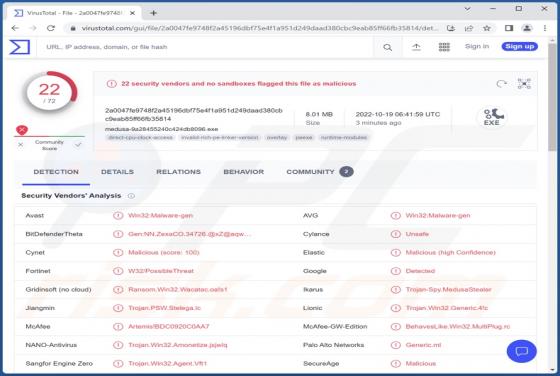Click the W32/PossibleThreat Fortinet result
The height and width of the screenshot is (376, 560).
[161, 271]
